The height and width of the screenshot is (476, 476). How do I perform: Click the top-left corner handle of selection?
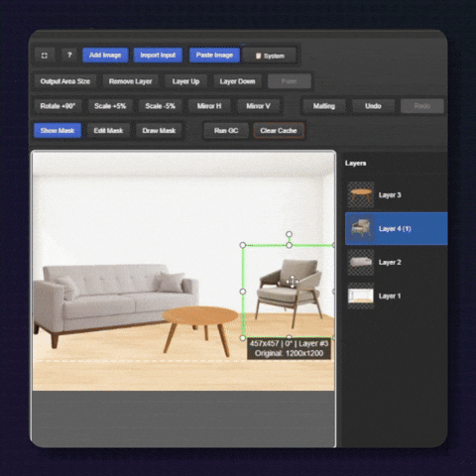click(x=243, y=245)
